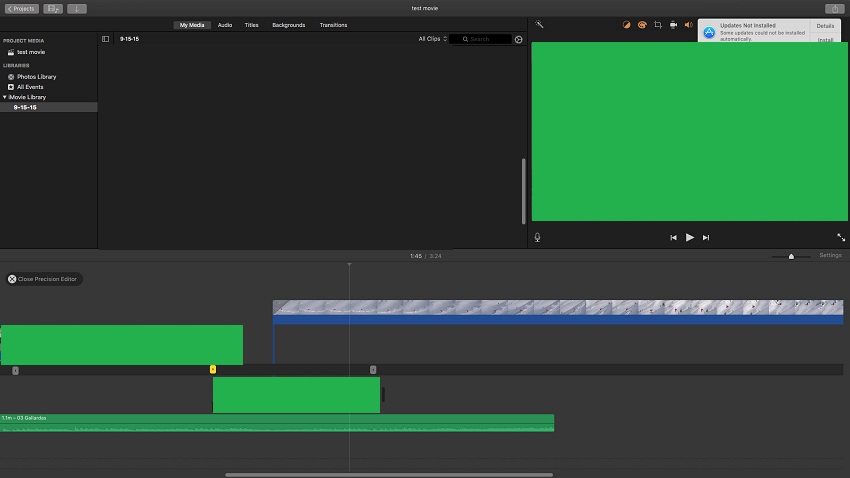Open the timeline Settings menu
Screen dimensions: 850x478
[x=830, y=255]
